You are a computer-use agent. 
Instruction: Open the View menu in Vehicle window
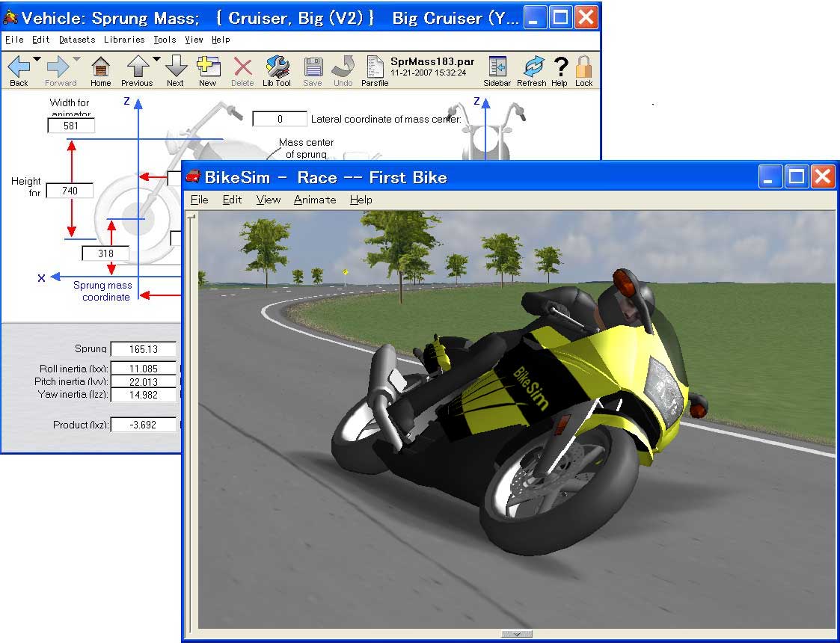(x=194, y=40)
